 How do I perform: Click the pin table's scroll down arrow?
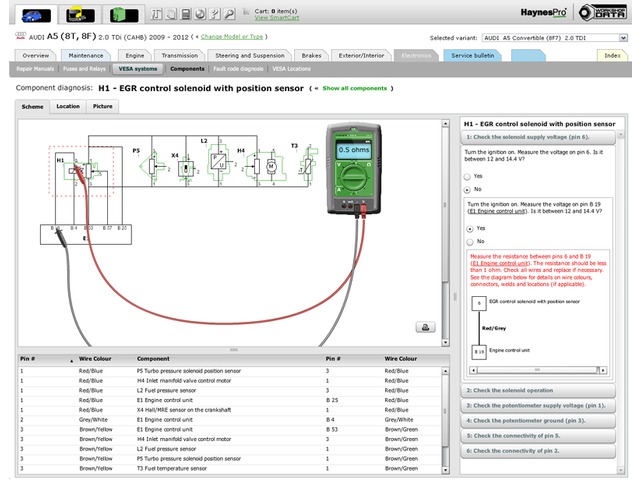click(x=445, y=470)
